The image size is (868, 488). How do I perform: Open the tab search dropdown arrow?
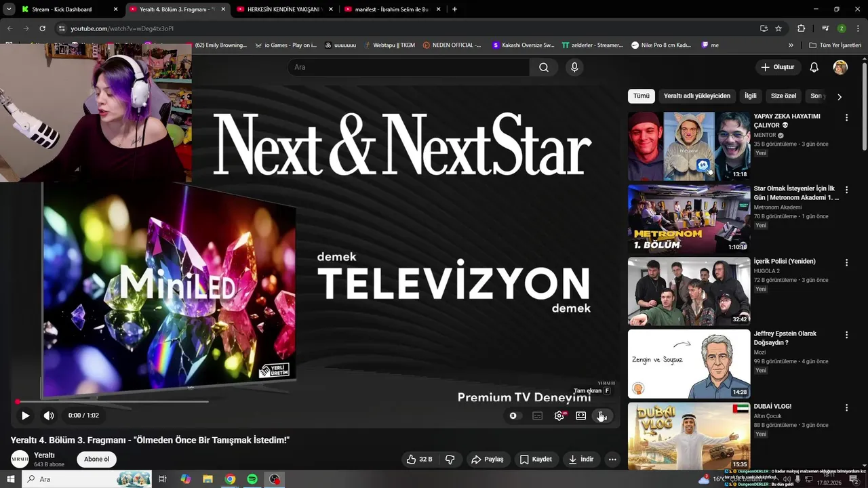pos(9,9)
